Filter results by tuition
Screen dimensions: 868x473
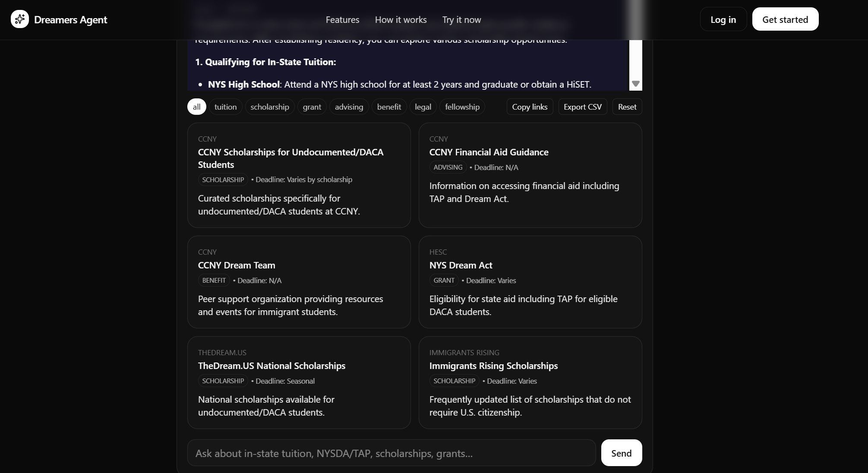pyautogui.click(x=225, y=107)
